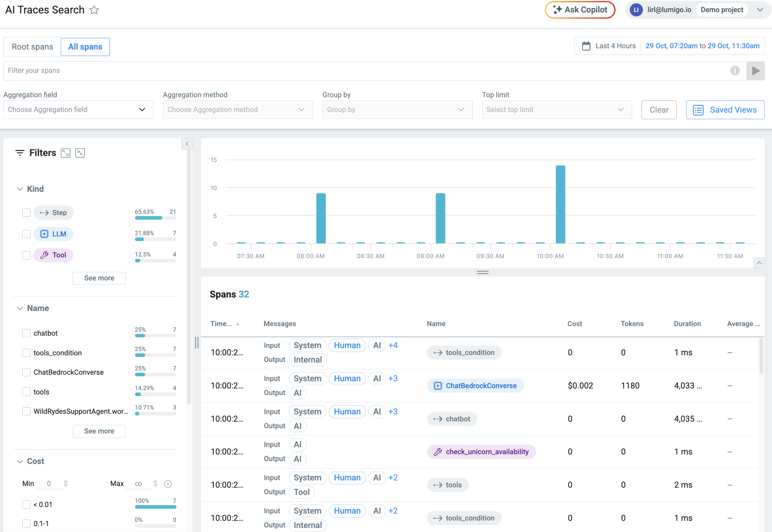Click the calendar icon in time range
Image resolution: width=772 pixels, height=532 pixels.
pyautogui.click(x=586, y=46)
